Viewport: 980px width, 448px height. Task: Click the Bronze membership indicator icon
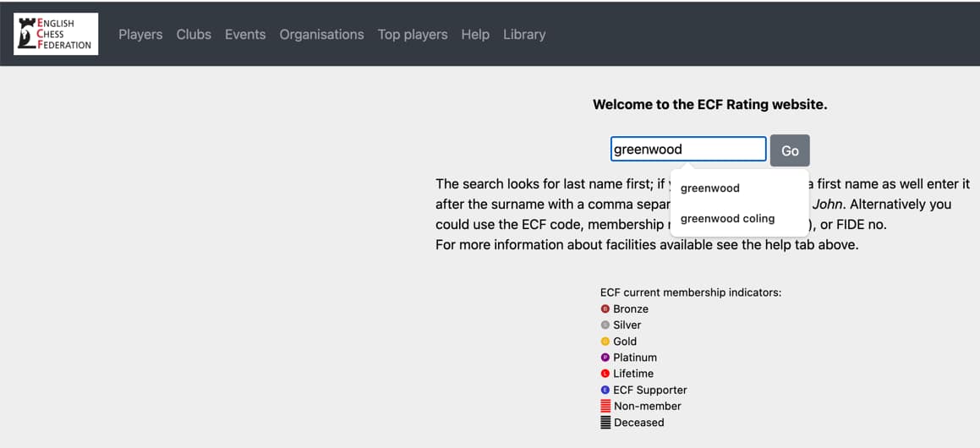[x=605, y=309]
